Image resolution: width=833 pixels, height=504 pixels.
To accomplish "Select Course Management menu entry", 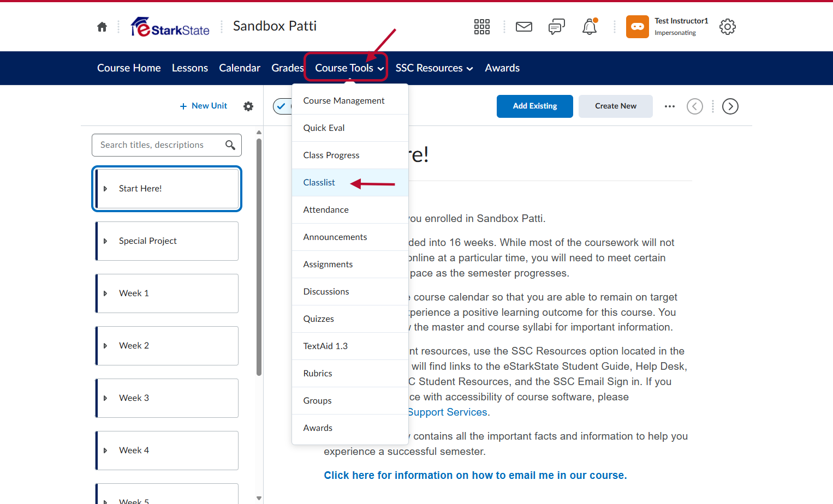I will (x=350, y=101).
